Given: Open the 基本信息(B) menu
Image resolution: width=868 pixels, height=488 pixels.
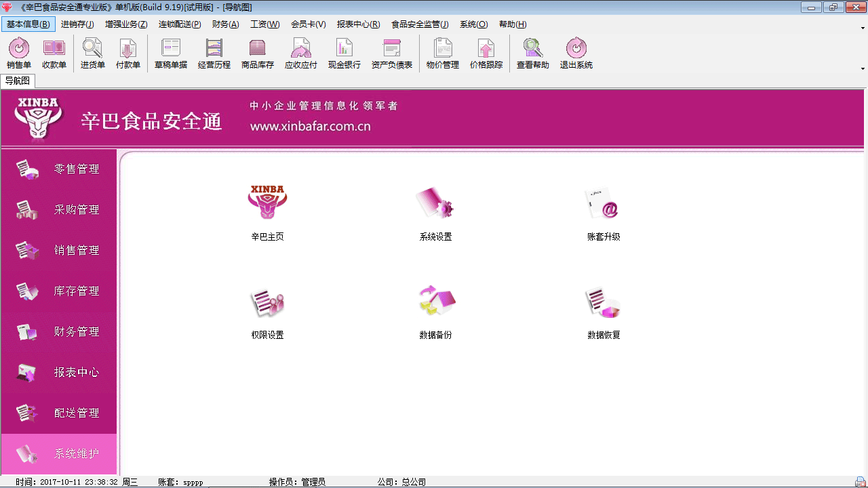Looking at the screenshot, I should (28, 24).
